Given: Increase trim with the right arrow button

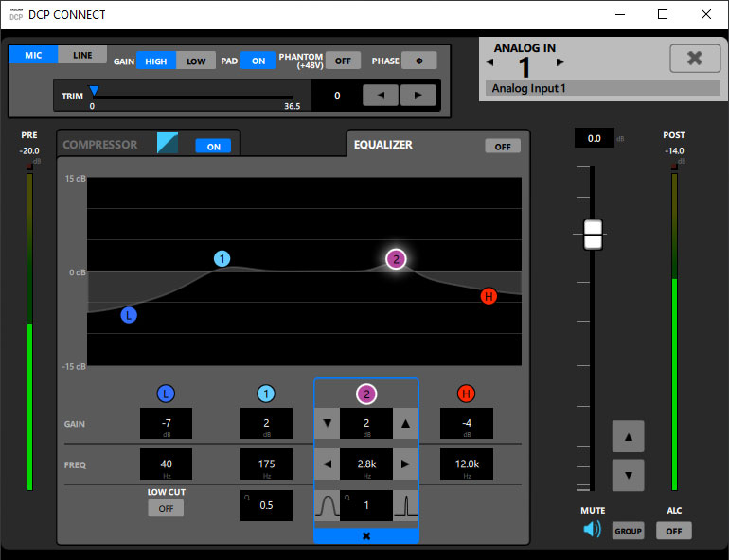Looking at the screenshot, I should 418,96.
